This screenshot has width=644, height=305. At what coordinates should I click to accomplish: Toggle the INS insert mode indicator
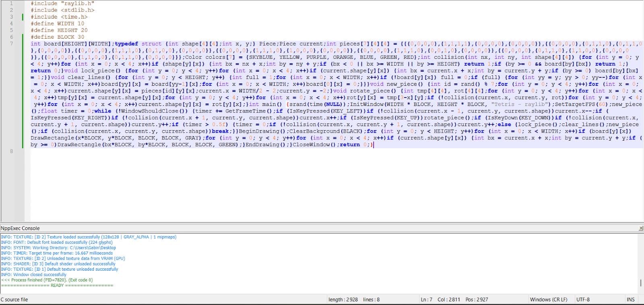point(631,299)
